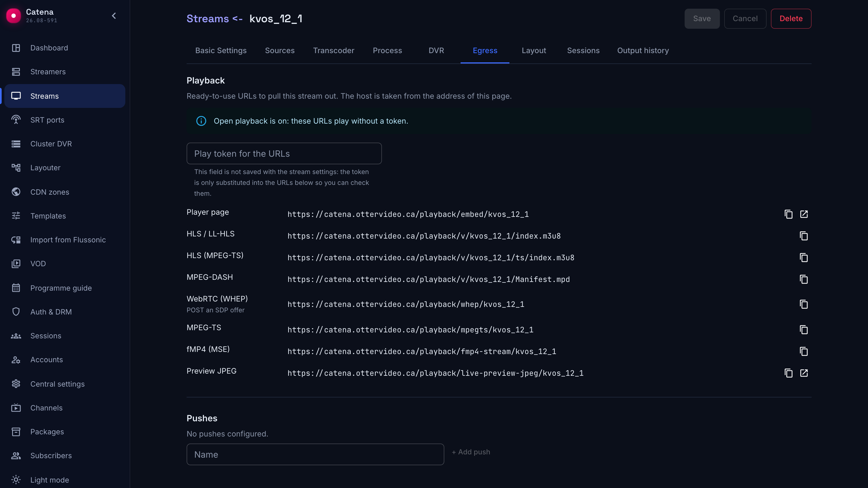Open the DVR tab

coord(436,50)
